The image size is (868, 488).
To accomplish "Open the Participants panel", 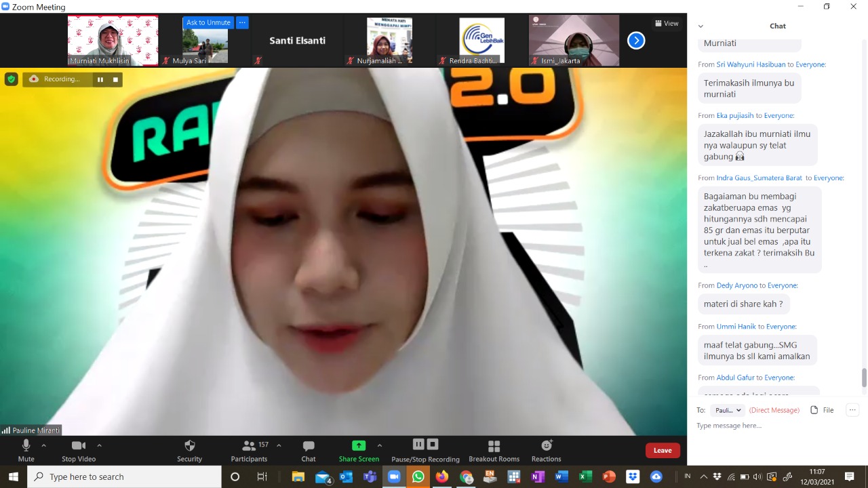I will point(249,446).
